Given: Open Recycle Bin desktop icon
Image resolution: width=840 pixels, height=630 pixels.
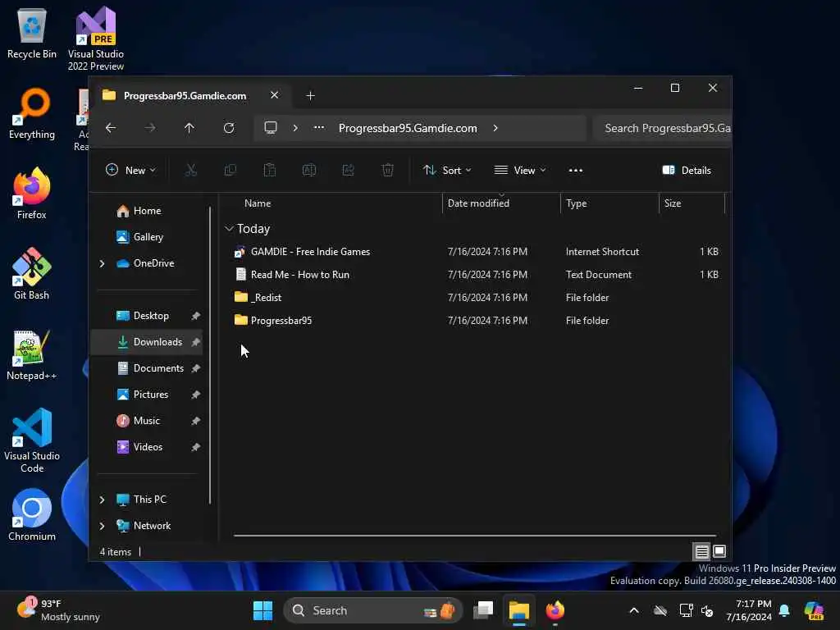Looking at the screenshot, I should pyautogui.click(x=32, y=34).
